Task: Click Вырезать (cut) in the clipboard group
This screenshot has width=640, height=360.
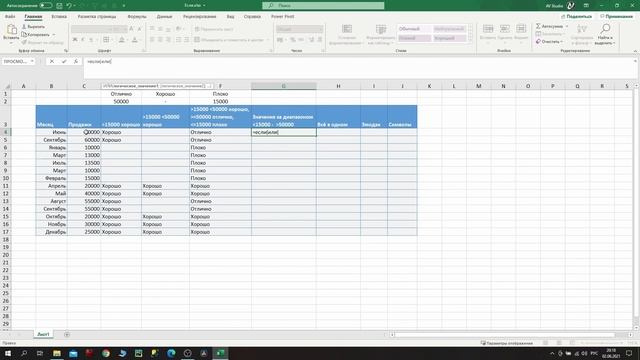Action: [33, 27]
